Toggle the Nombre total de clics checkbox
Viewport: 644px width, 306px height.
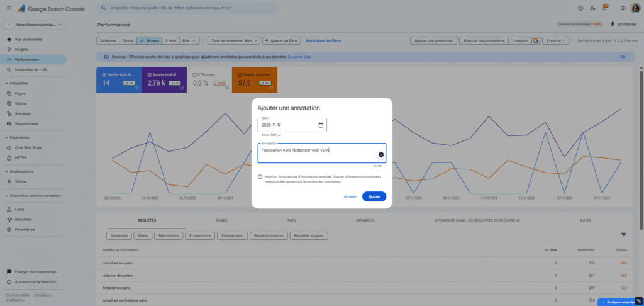tap(104, 74)
